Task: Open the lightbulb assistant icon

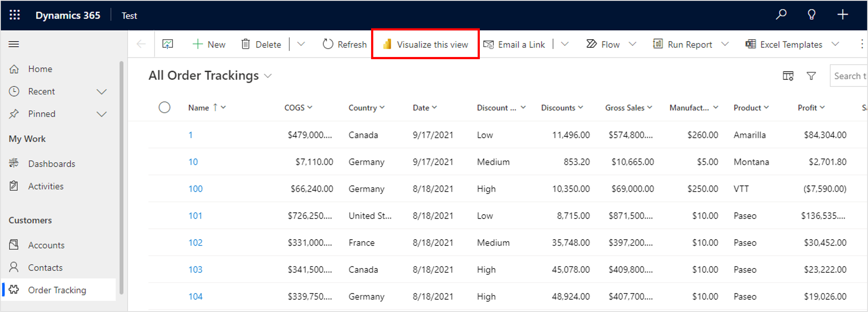Action: (x=811, y=15)
